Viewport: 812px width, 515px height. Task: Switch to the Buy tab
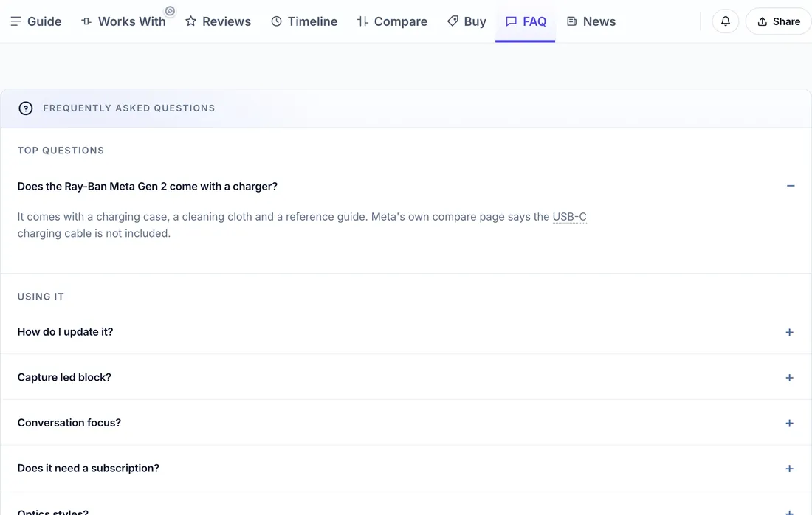pos(467,21)
